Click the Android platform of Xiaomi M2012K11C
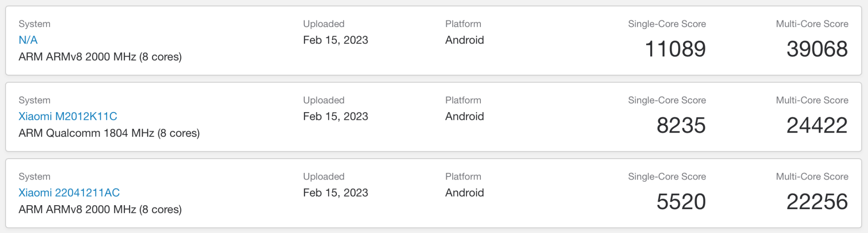Image resolution: width=868 pixels, height=233 pixels. 464,116
